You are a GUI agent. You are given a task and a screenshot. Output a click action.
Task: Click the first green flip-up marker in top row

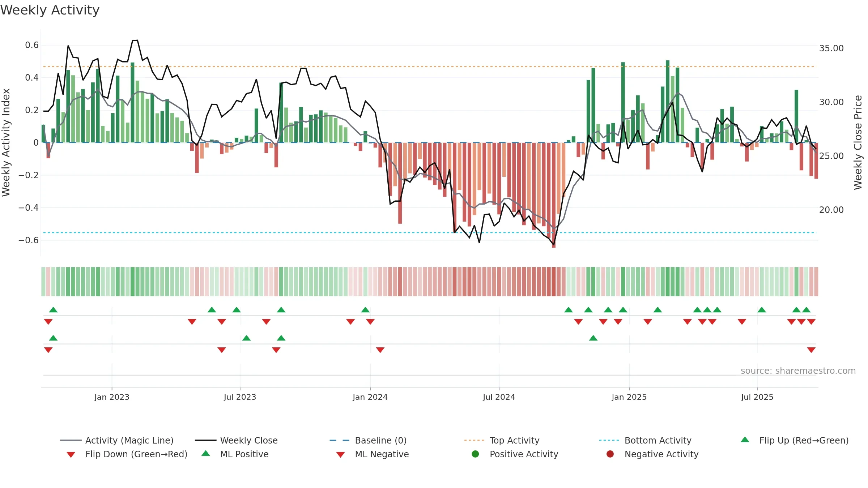coord(53,310)
